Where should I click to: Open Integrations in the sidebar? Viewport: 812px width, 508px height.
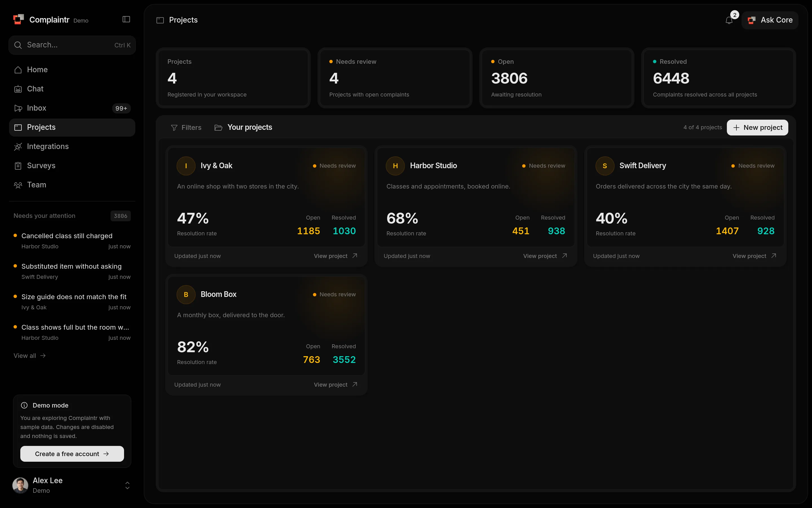[x=72, y=146]
